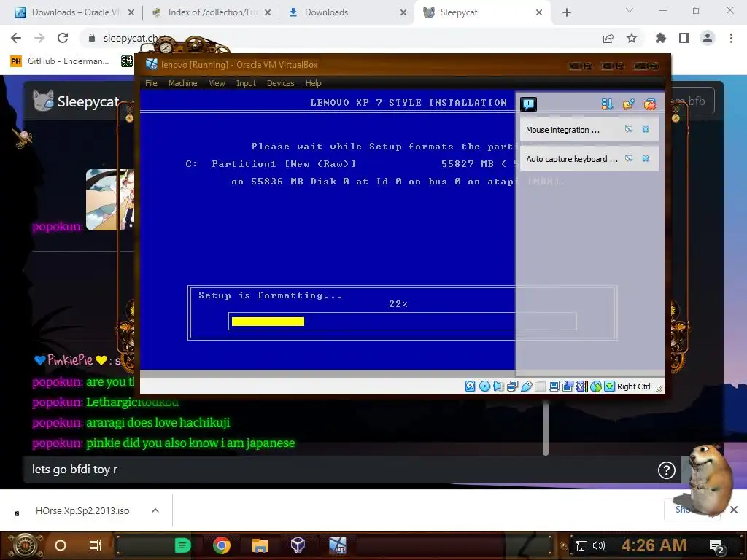Viewport: 747px width, 560px height.
Task: Close the Chrome downloads bar
Action: coord(734,510)
